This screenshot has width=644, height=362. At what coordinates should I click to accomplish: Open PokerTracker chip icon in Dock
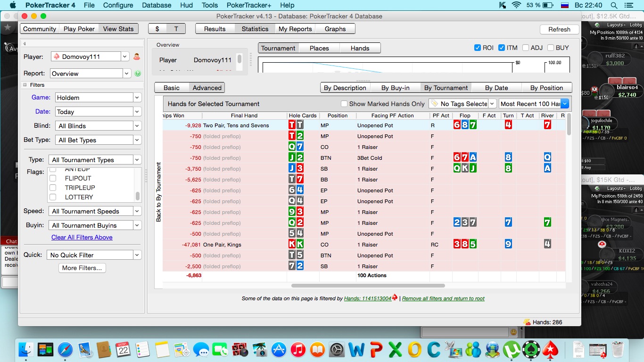(531, 350)
